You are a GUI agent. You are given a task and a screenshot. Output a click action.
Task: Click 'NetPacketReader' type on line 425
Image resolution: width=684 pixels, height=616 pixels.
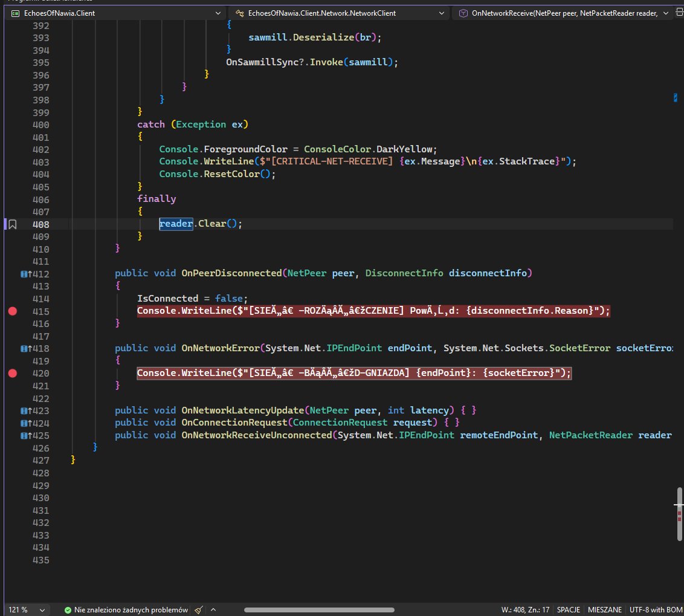pyautogui.click(x=591, y=435)
